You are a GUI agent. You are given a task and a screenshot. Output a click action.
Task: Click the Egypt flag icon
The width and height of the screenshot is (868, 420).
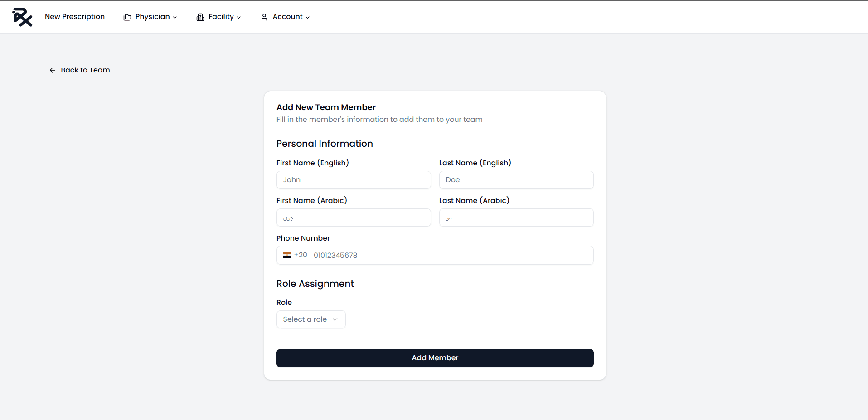coord(287,255)
